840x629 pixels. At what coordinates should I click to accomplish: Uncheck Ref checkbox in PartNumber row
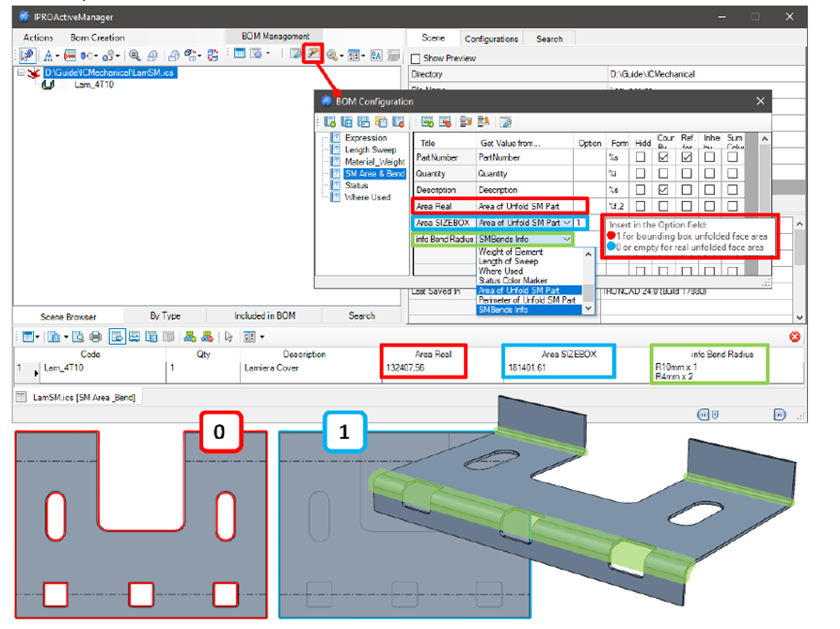pyautogui.click(x=687, y=157)
